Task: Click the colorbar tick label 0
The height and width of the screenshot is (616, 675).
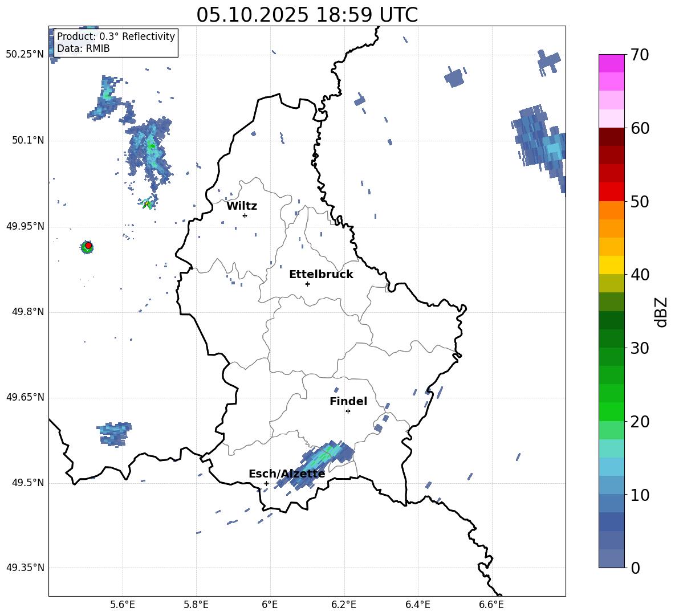Action: coord(636,568)
